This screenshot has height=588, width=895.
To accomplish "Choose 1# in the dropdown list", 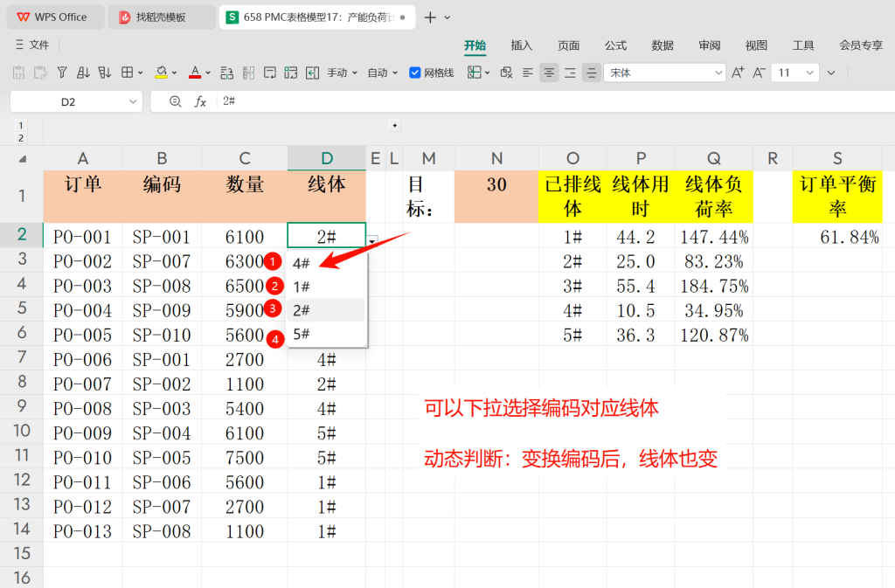I will 325,287.
